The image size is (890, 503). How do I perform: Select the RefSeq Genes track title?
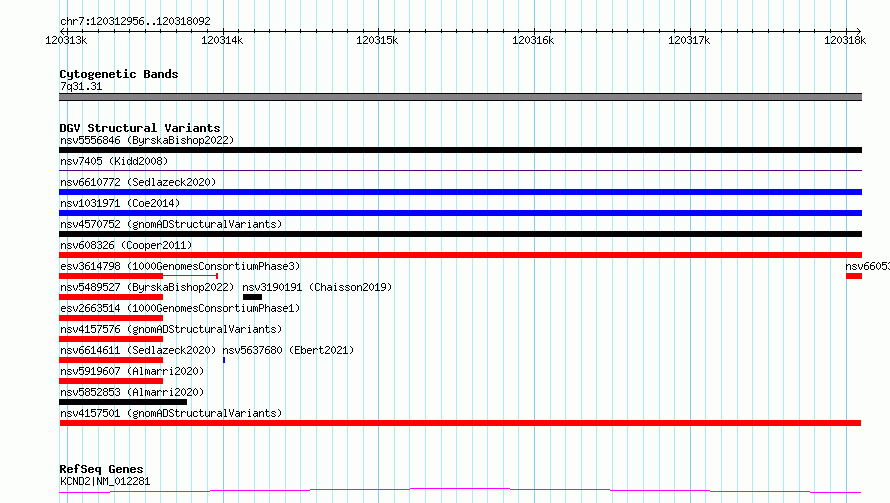pos(101,469)
